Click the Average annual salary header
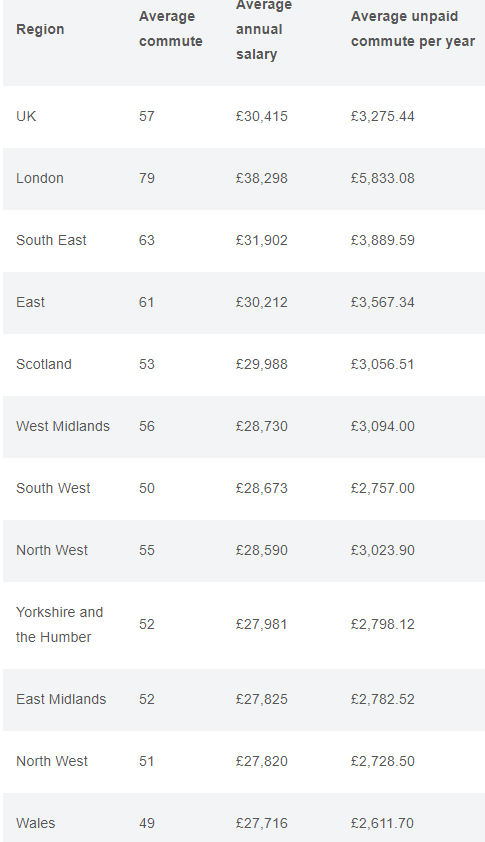The height and width of the screenshot is (842, 485). click(264, 29)
